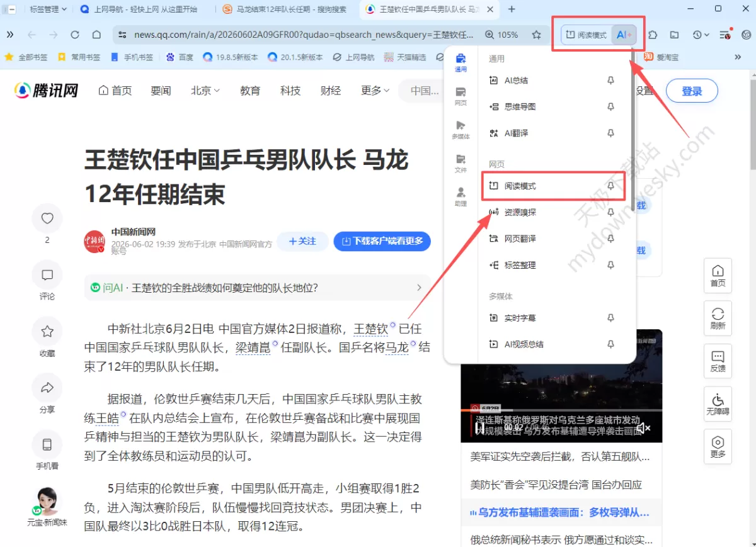Open the browser home page icon
Image resolution: width=756 pixels, height=547 pixels.
(x=96, y=35)
